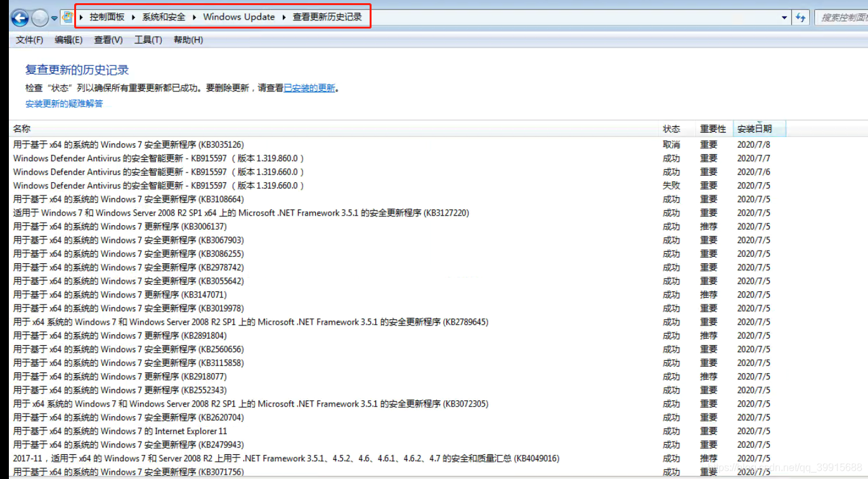Open the recent pages dropdown arrow
The image size is (868, 479).
click(x=55, y=18)
